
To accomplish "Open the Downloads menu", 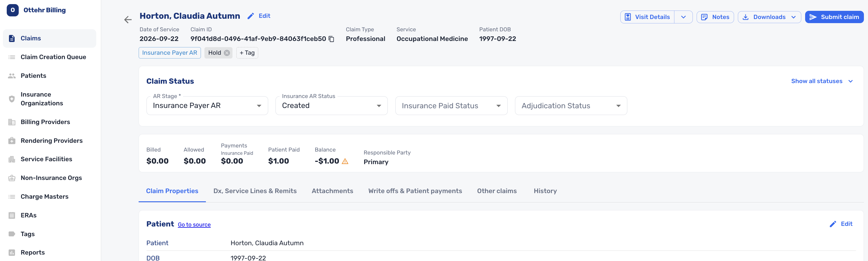I will [x=769, y=17].
